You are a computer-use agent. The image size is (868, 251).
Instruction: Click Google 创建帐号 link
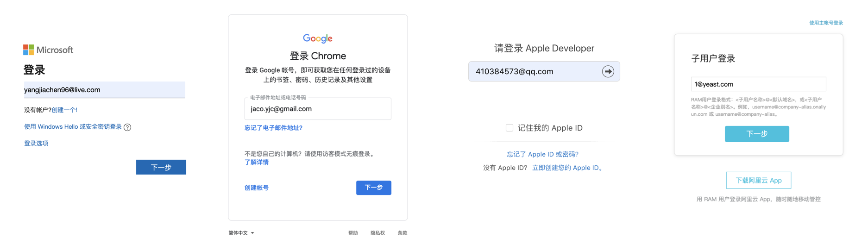tap(257, 188)
